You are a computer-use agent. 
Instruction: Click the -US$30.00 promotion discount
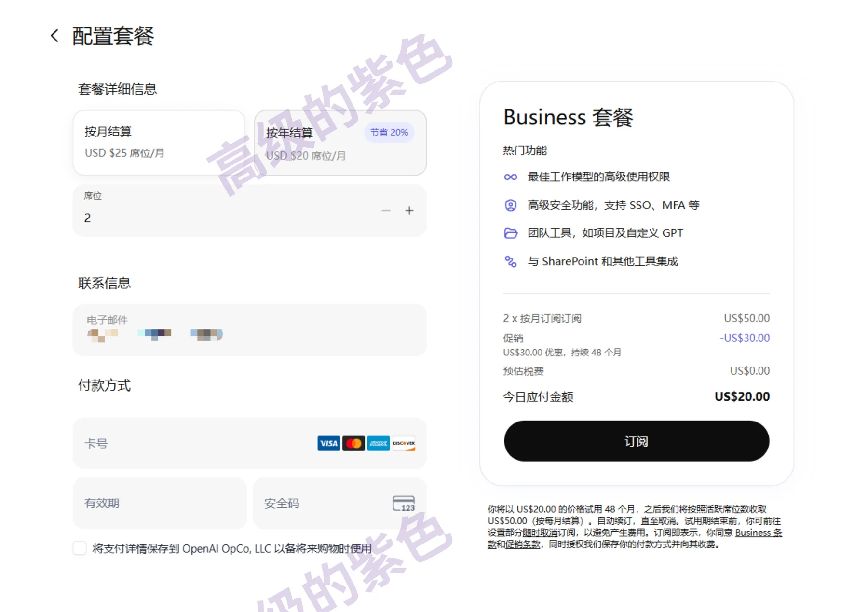coord(745,338)
